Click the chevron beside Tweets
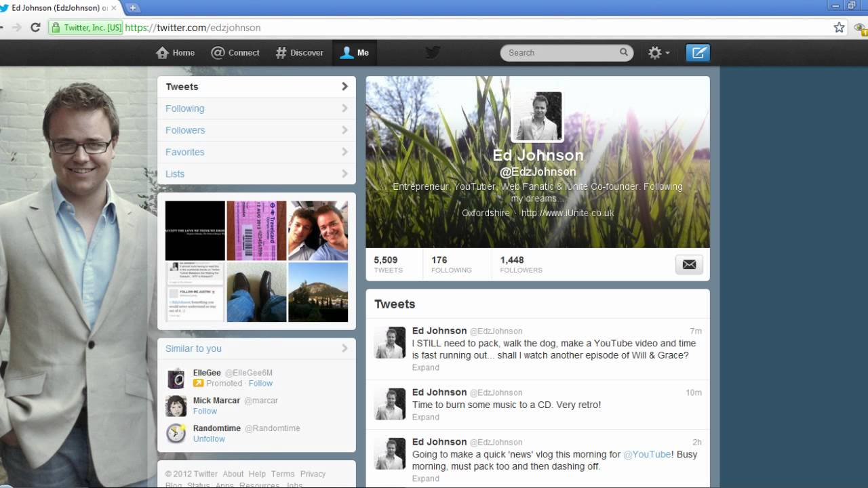Screen dimensions: 868x488 point(344,87)
